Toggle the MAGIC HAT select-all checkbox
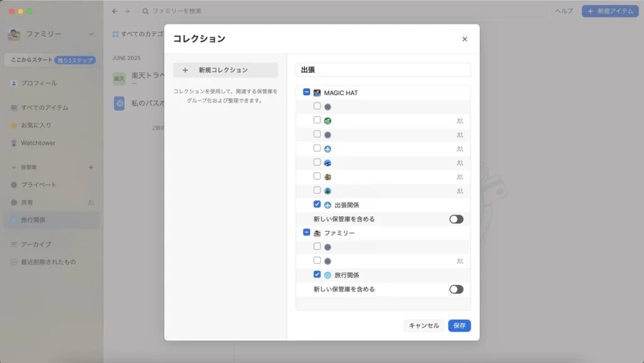Image resolution: width=644 pixels, height=363 pixels. click(x=306, y=92)
